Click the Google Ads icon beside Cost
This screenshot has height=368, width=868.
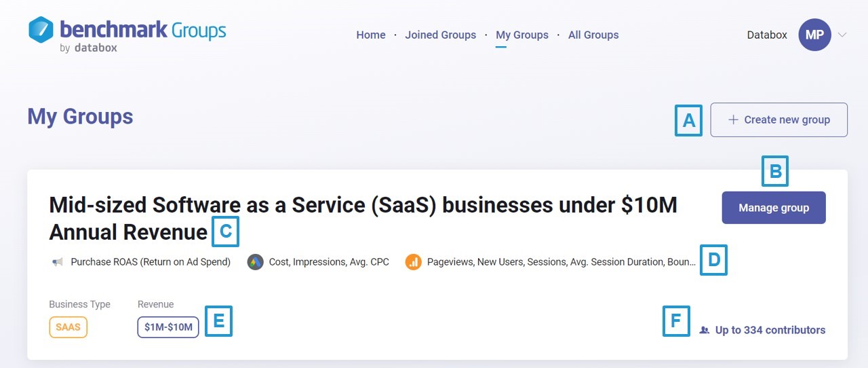255,262
